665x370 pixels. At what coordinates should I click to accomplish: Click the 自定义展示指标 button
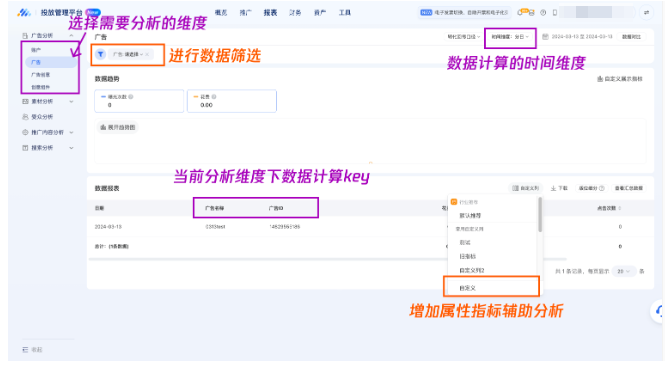620,79
